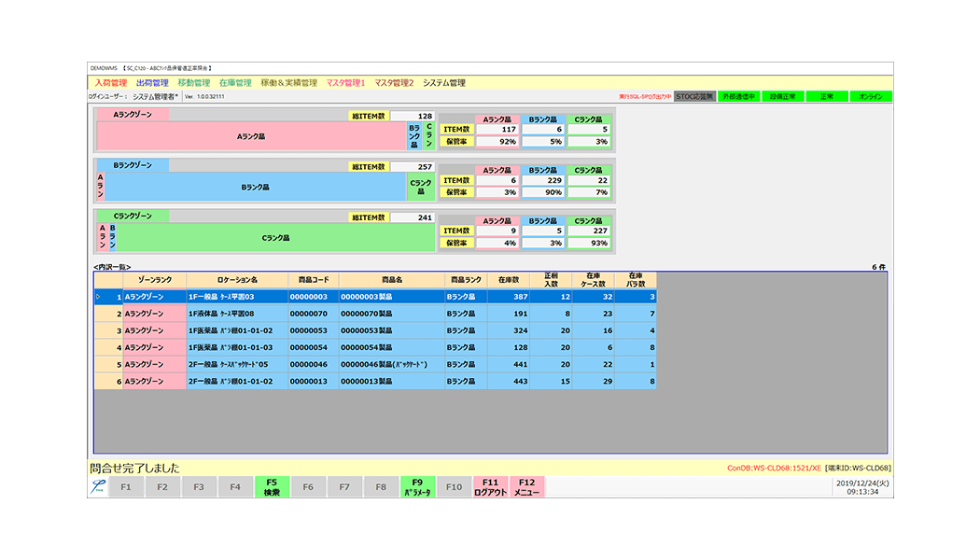Open the 移動管理 menu

(x=194, y=82)
